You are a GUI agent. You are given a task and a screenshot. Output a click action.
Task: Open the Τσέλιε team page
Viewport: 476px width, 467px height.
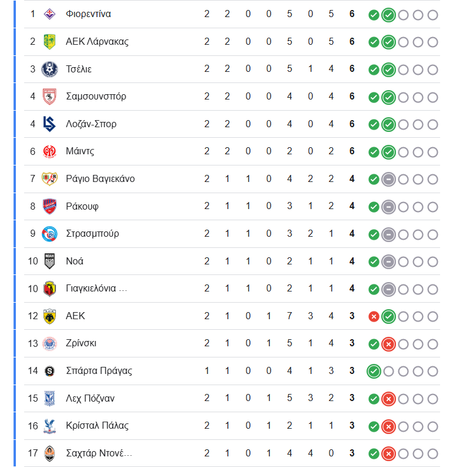[79, 69]
